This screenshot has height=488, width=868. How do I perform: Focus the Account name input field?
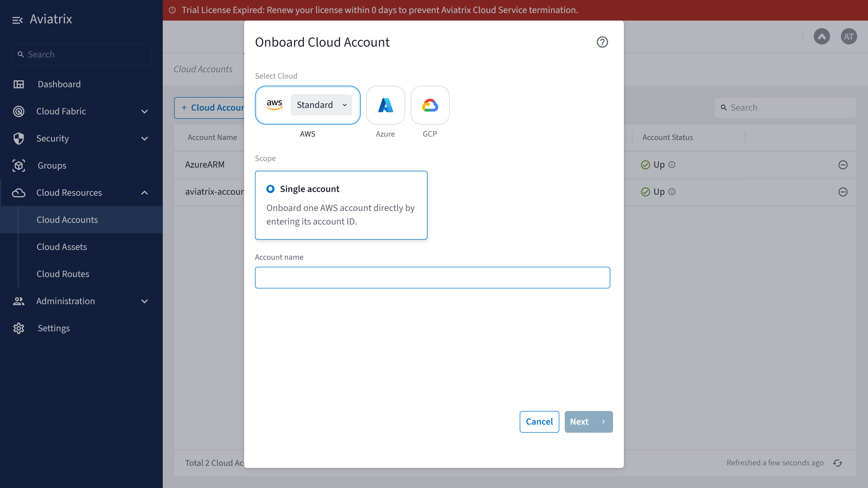(432, 278)
